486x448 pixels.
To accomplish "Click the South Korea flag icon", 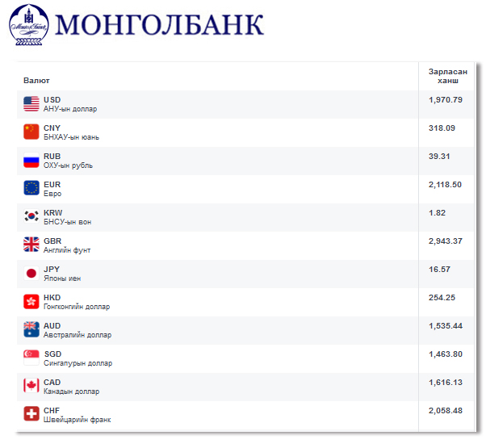I will 31,216.
